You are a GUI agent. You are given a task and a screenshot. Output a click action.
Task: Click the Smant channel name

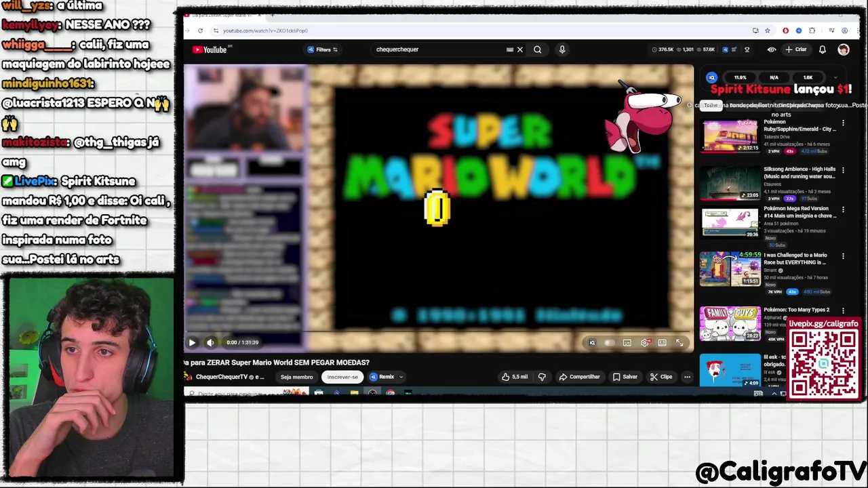pyautogui.click(x=771, y=270)
